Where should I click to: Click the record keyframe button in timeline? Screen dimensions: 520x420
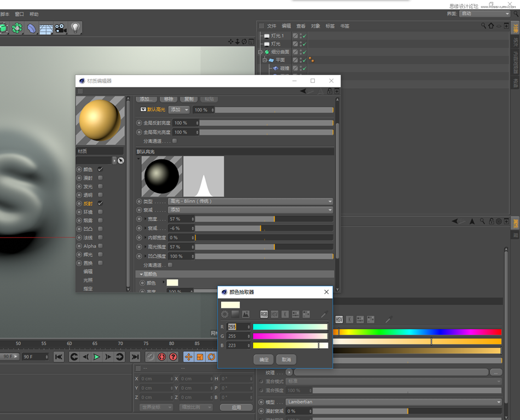(x=162, y=357)
